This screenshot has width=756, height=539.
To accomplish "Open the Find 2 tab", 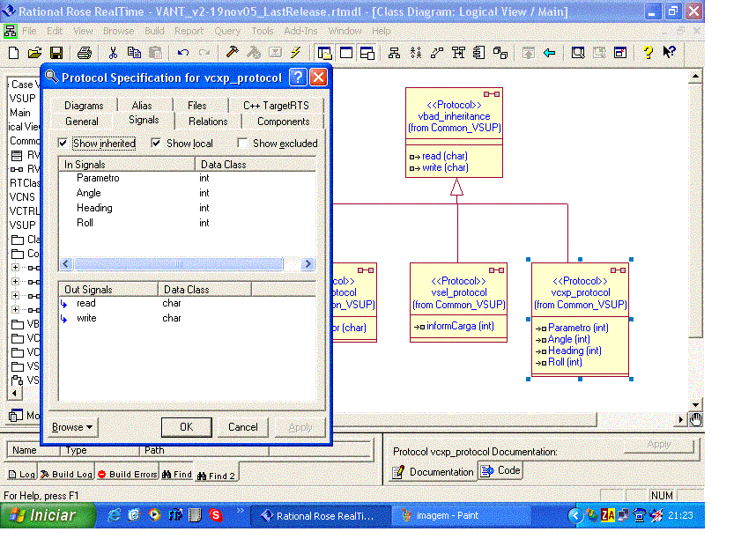I will [216, 476].
